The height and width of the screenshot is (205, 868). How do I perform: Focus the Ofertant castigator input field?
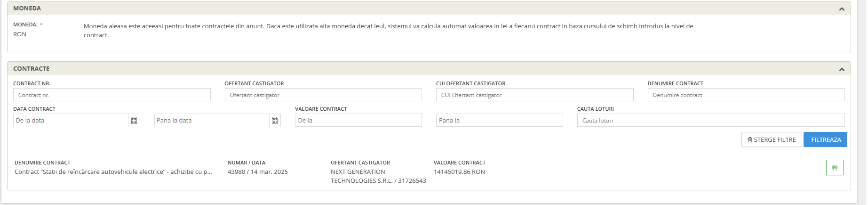tap(323, 95)
